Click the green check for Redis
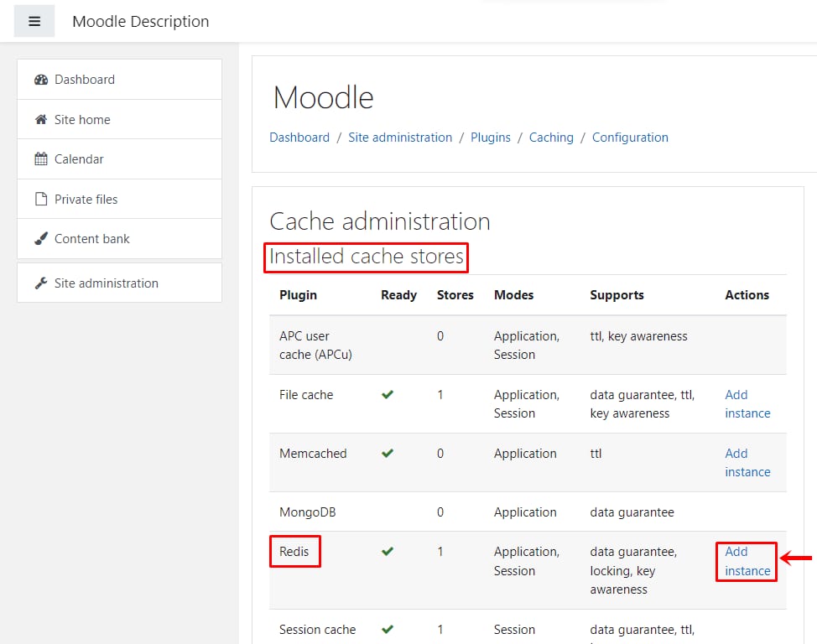 pos(388,551)
